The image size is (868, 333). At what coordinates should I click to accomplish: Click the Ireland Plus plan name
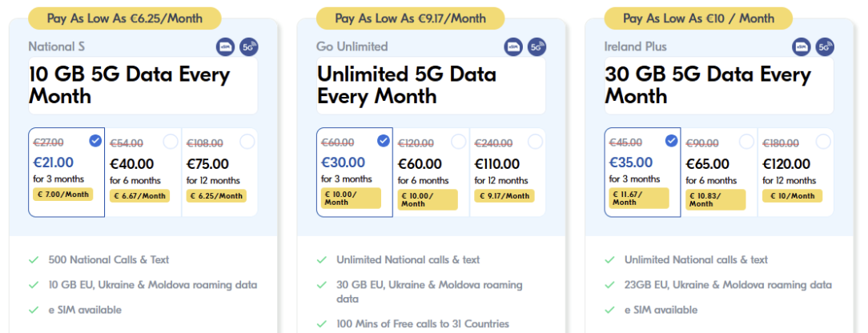coord(636,46)
